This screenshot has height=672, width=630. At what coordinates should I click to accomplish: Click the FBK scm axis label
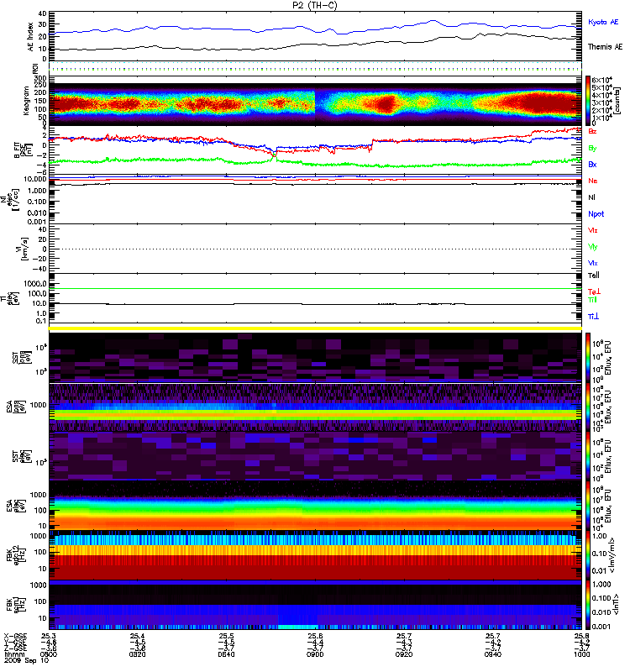click(17, 604)
